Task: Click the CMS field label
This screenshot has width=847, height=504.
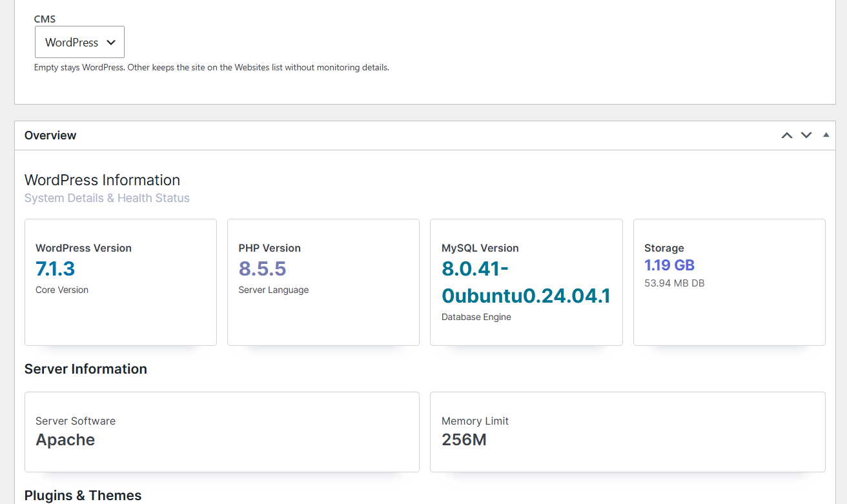Action: (45, 19)
